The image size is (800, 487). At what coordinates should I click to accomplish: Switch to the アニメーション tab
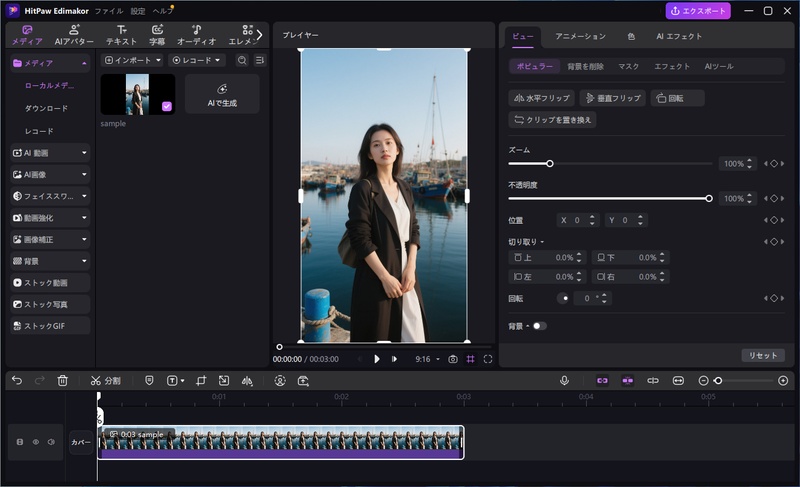(580, 36)
